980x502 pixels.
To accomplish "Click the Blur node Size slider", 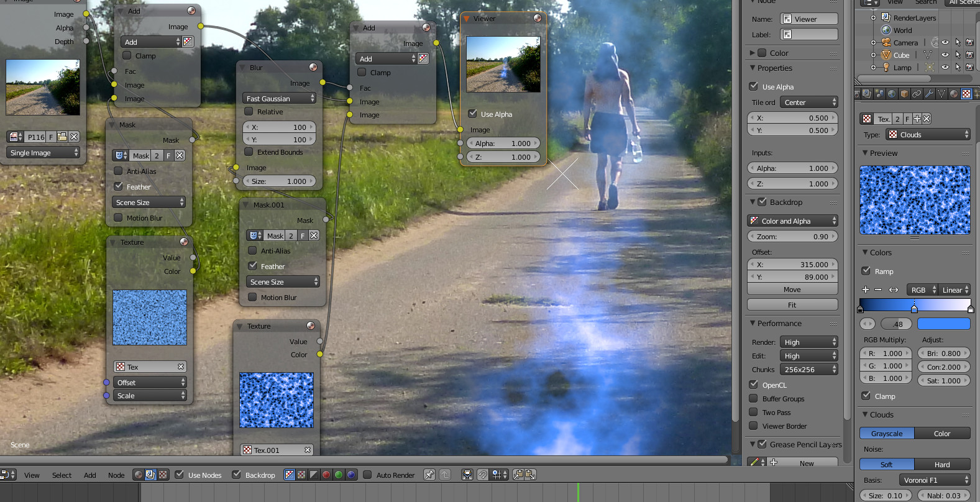I will click(x=279, y=181).
